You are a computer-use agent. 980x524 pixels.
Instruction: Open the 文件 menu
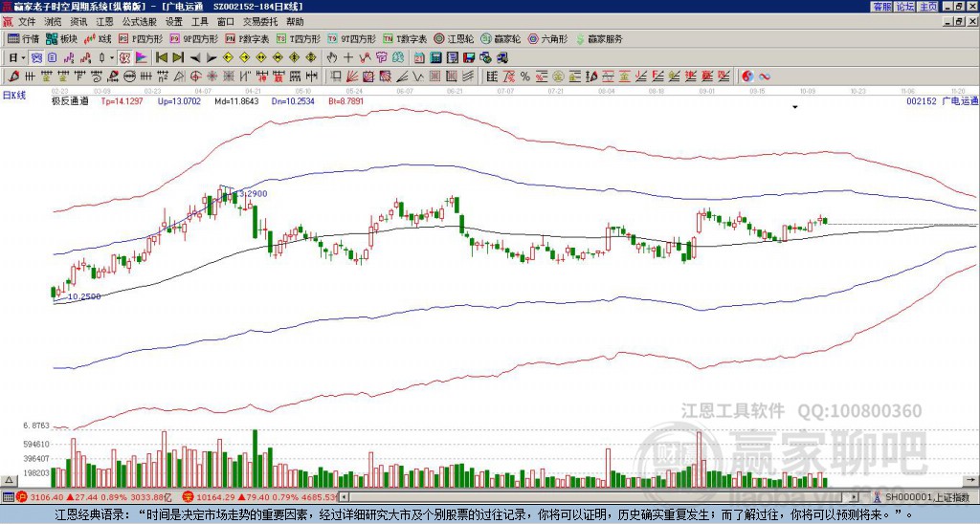[x=27, y=22]
